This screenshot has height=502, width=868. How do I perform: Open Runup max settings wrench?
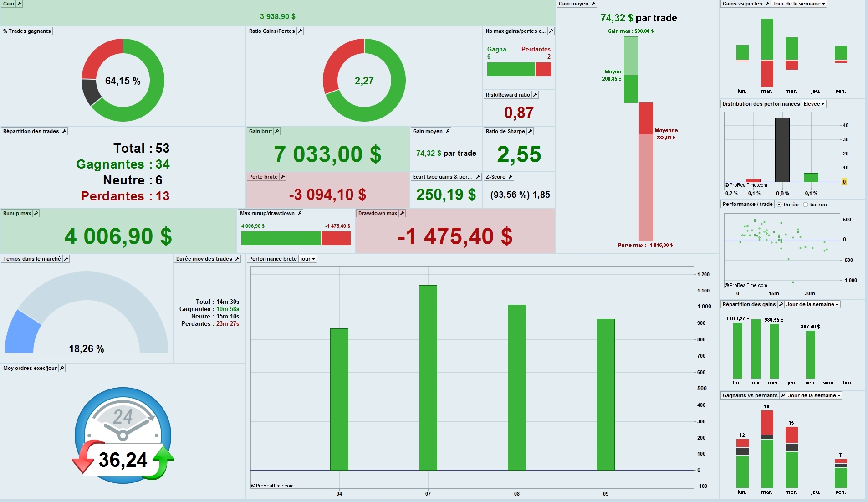36,213
